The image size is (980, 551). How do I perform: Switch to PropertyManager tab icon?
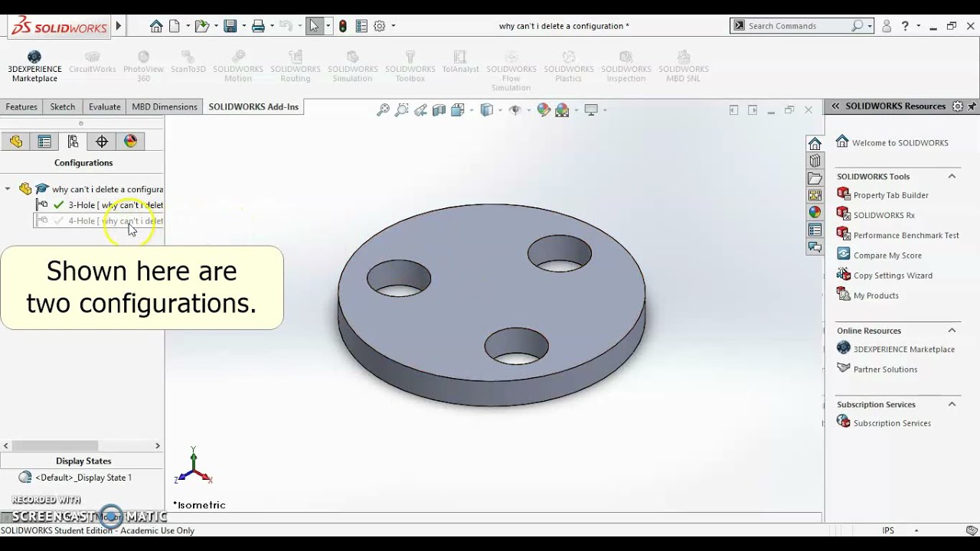pos(44,142)
